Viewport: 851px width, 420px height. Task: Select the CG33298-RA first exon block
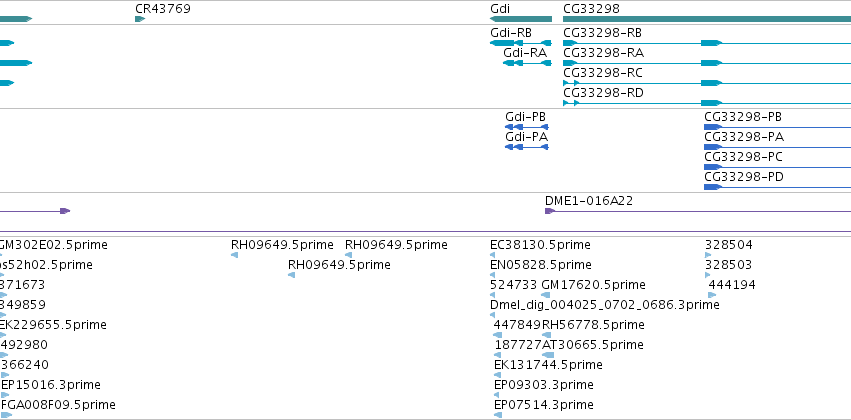click(x=570, y=63)
